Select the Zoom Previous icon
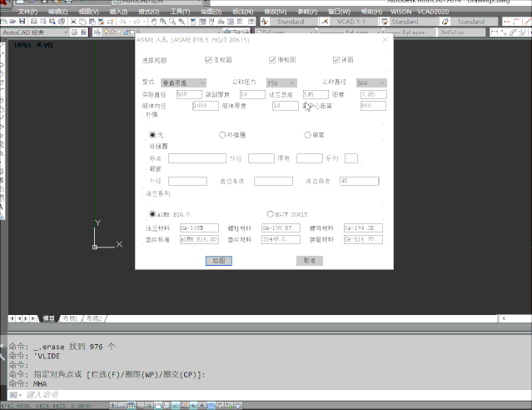Viewport: 532px width, 410px height. 181,22
